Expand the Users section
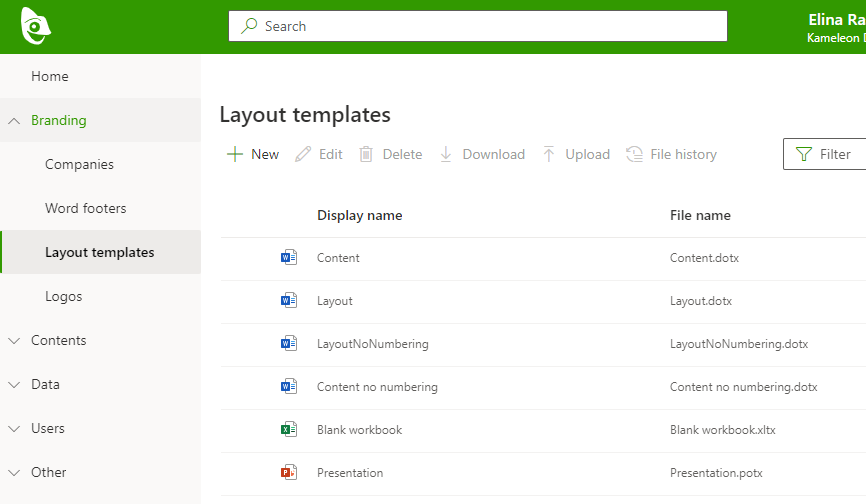 [x=14, y=429]
